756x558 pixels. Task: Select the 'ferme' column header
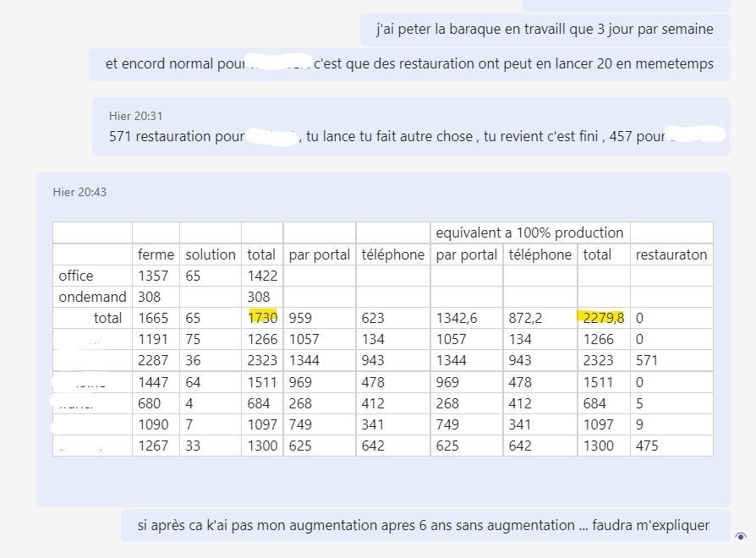[155, 254]
